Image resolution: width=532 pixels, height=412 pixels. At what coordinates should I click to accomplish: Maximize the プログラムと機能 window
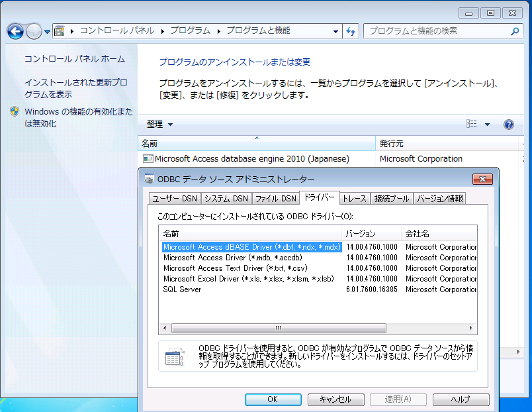490,13
